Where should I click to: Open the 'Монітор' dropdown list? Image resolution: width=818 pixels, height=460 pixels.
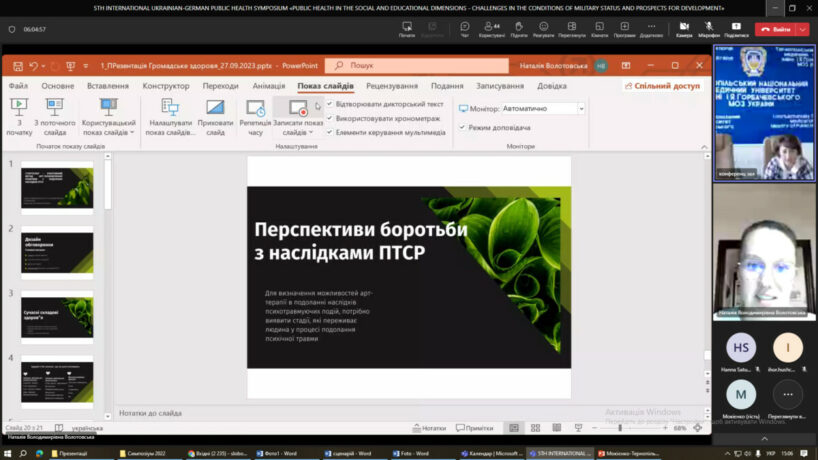pos(580,108)
